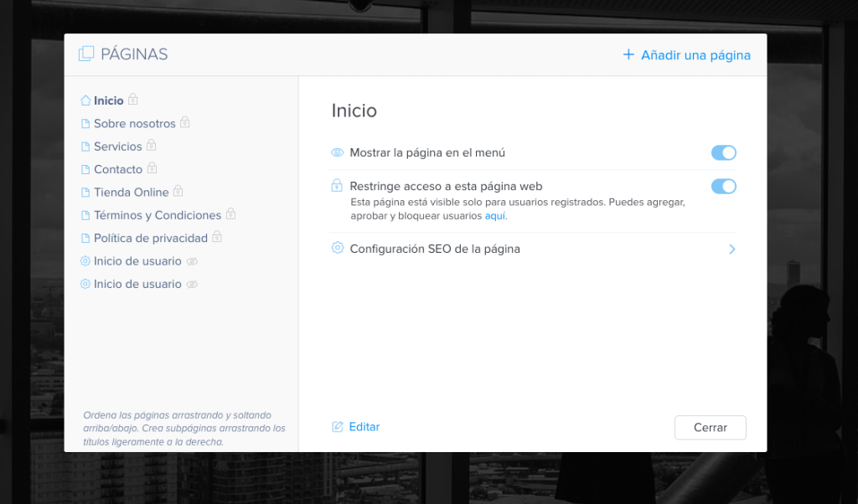
Task: Click the page icon for Términos y Condiciones
Action: point(85,215)
